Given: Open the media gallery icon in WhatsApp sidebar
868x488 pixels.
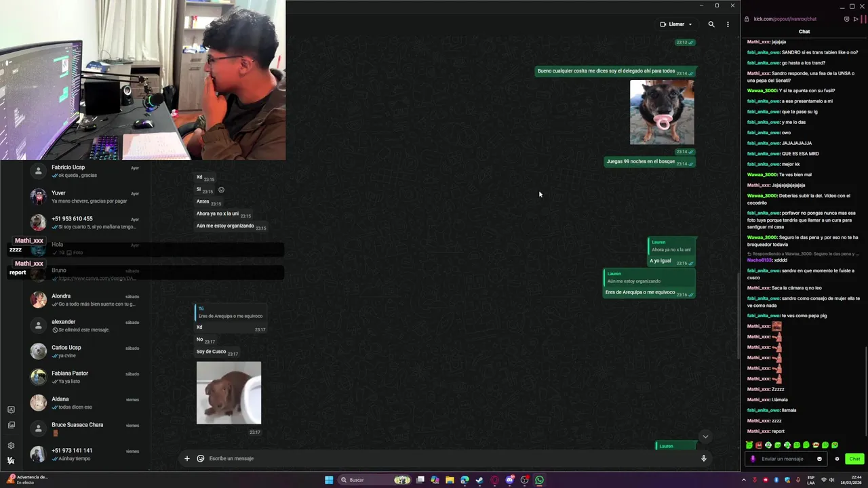Looking at the screenshot, I should click(x=11, y=426).
